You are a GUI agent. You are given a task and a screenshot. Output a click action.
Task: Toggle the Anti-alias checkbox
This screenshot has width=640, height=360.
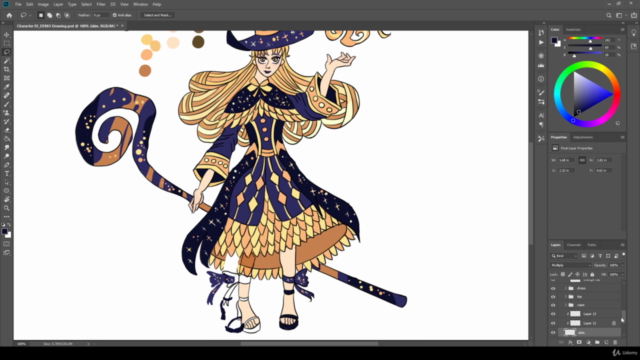coord(115,15)
